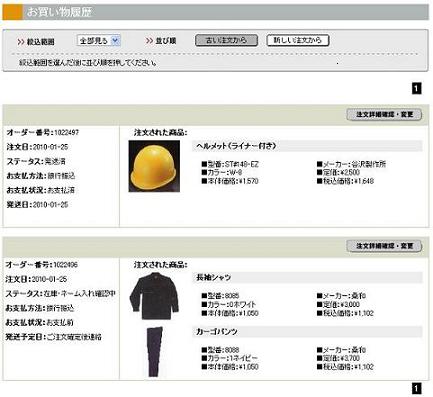Select page 1 above the order list
This screenshot has width=433, height=397.
coord(417,88)
